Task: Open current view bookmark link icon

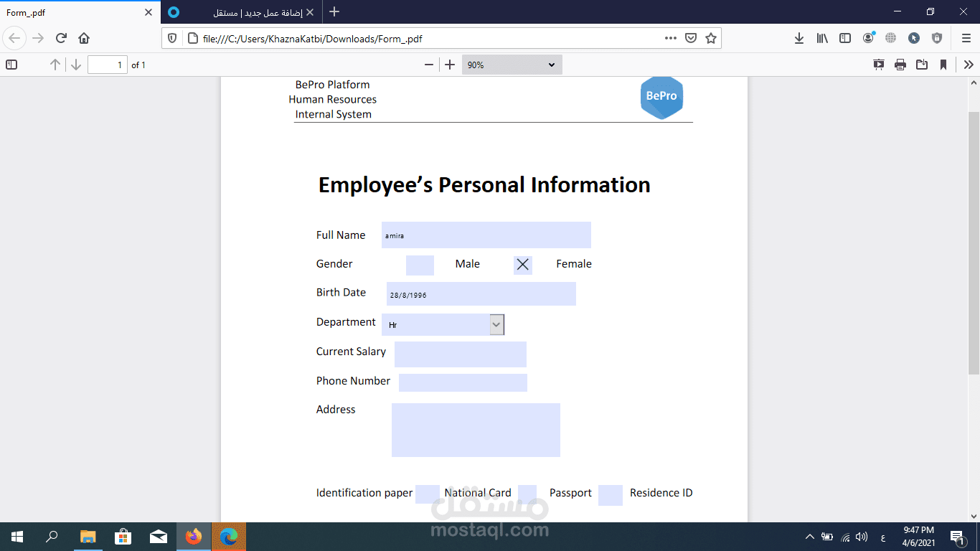Action: point(943,65)
